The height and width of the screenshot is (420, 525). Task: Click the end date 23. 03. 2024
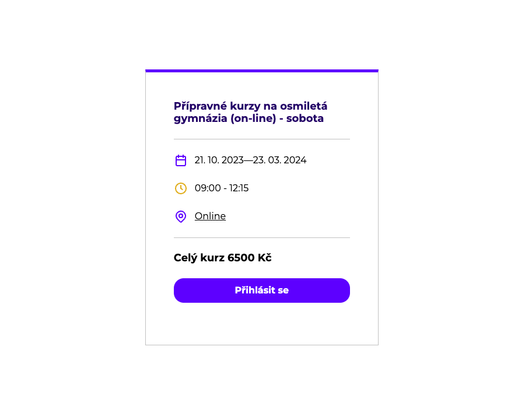[x=279, y=160]
